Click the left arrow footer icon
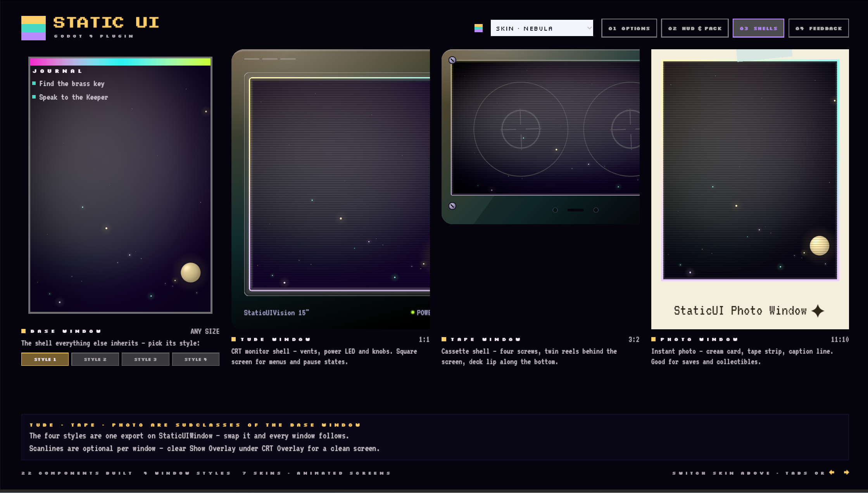 pos(832,472)
